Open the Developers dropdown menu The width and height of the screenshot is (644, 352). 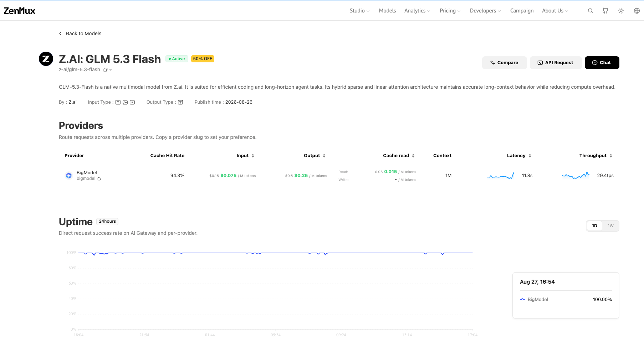click(485, 11)
